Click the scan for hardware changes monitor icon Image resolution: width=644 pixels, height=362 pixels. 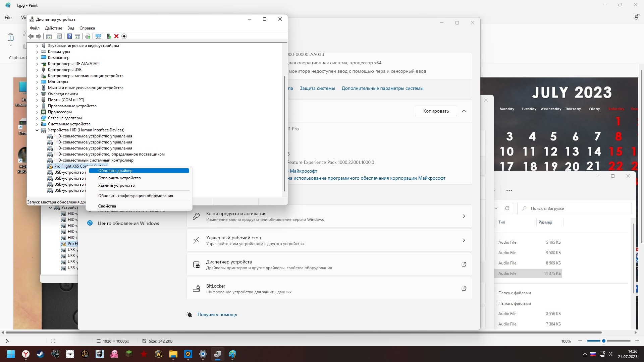pos(98,36)
